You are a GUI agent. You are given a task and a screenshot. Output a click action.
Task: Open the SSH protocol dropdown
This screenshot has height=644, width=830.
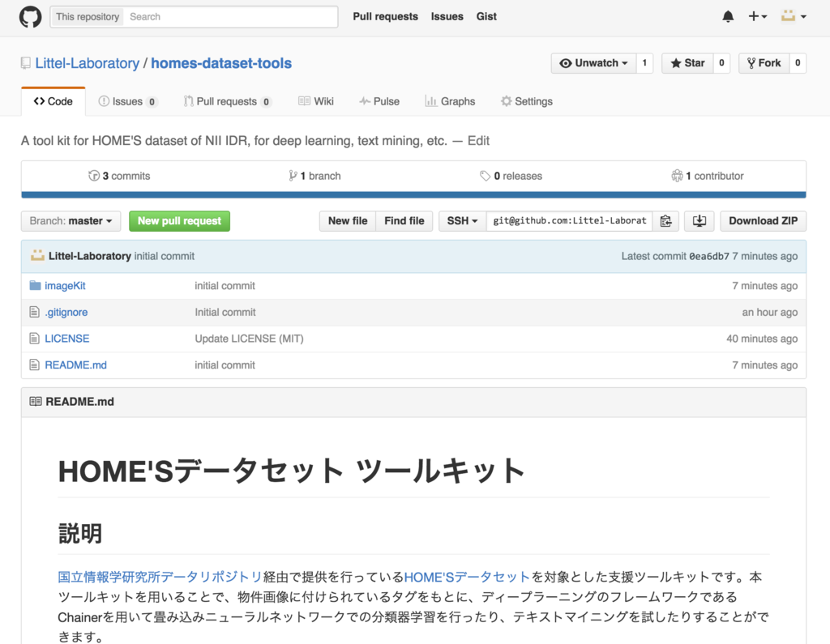tap(463, 220)
